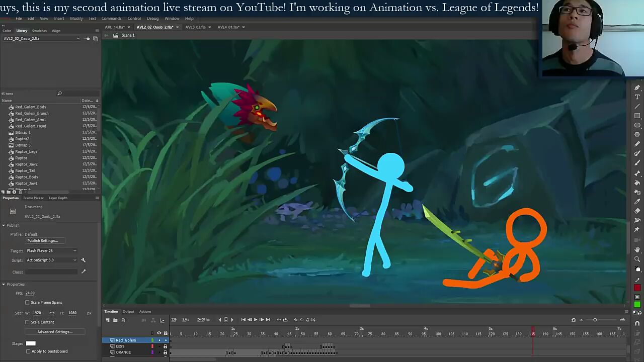
Task: Pin the current library with the pin icon
Action: pos(87,39)
